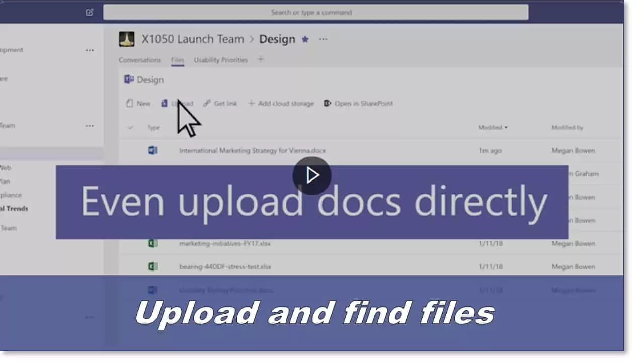Image resolution: width=644 pixels, height=362 pixels.
Task: Open in SharePoint toolbar button
Action: tap(358, 104)
